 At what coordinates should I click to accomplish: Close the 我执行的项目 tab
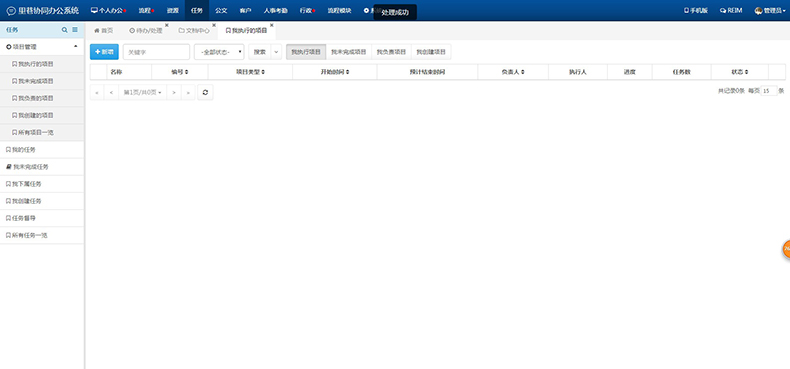(272, 25)
